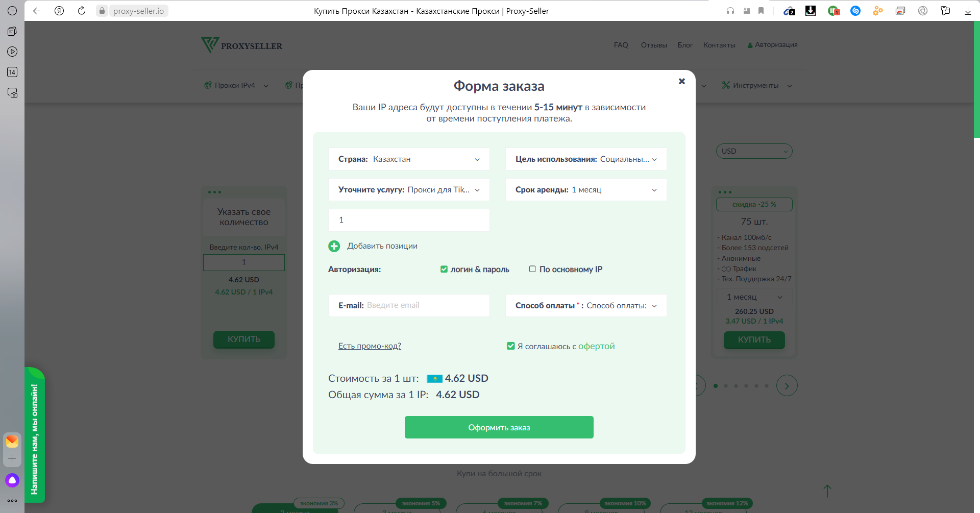Click the green plus icon to add positions
The width and height of the screenshot is (980, 513).
[334, 246]
